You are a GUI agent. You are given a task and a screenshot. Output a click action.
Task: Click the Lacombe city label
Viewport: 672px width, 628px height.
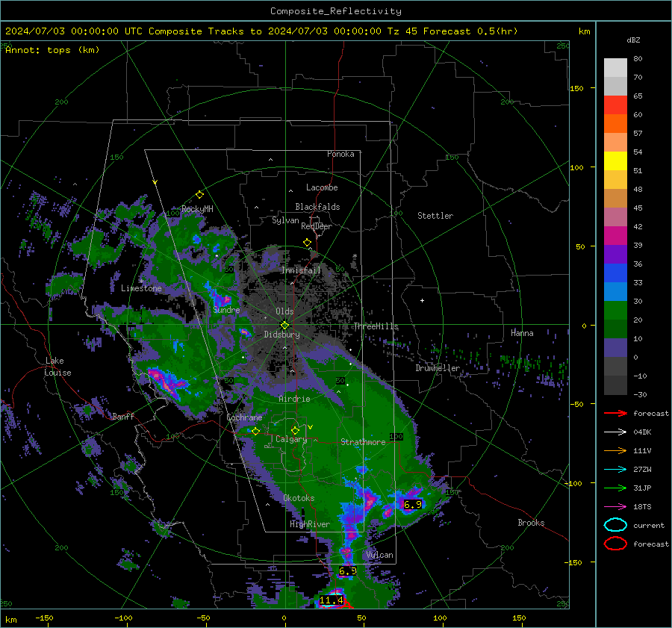[322, 187]
